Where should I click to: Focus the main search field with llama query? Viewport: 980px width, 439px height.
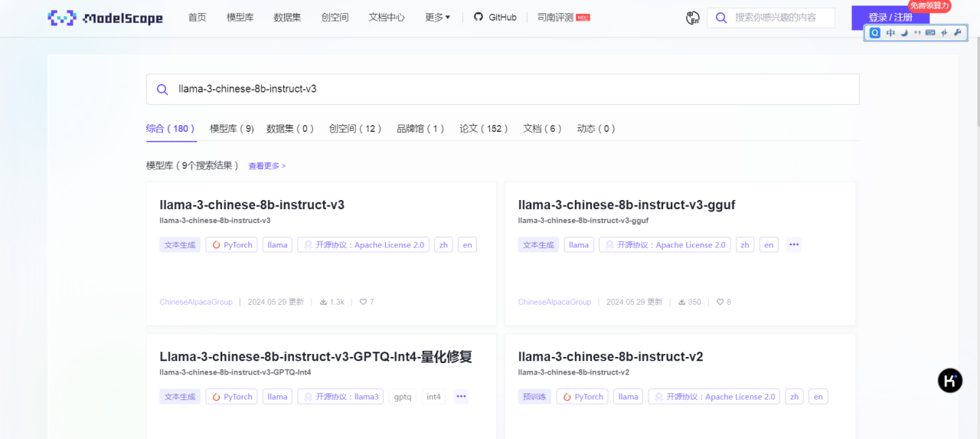[x=503, y=89]
